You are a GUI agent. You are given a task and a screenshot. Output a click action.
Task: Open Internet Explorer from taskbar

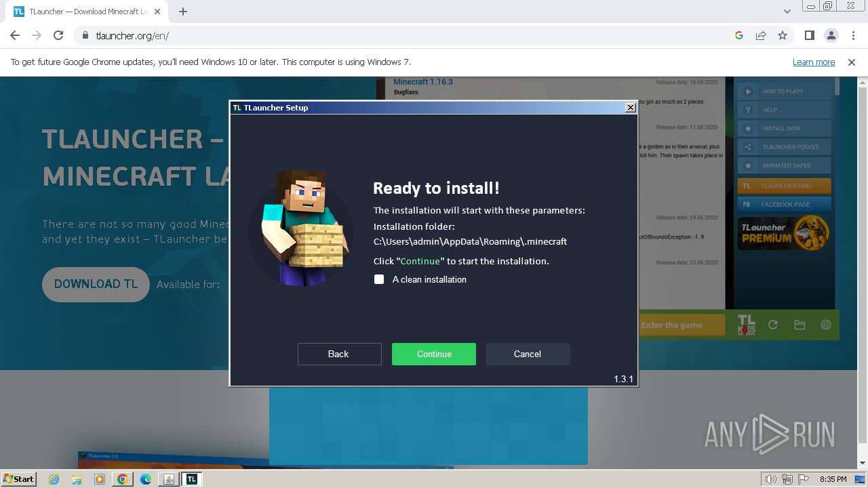[x=54, y=479]
